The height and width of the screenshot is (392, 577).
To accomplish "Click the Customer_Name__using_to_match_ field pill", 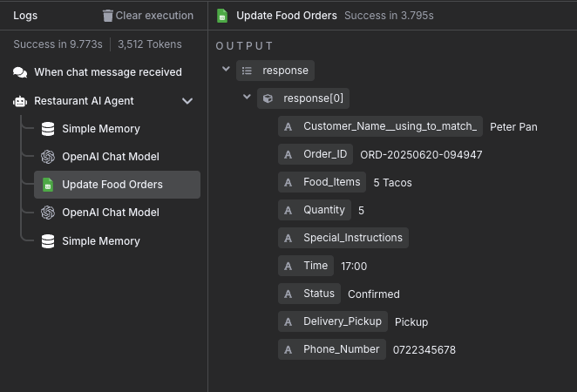I will point(380,126).
